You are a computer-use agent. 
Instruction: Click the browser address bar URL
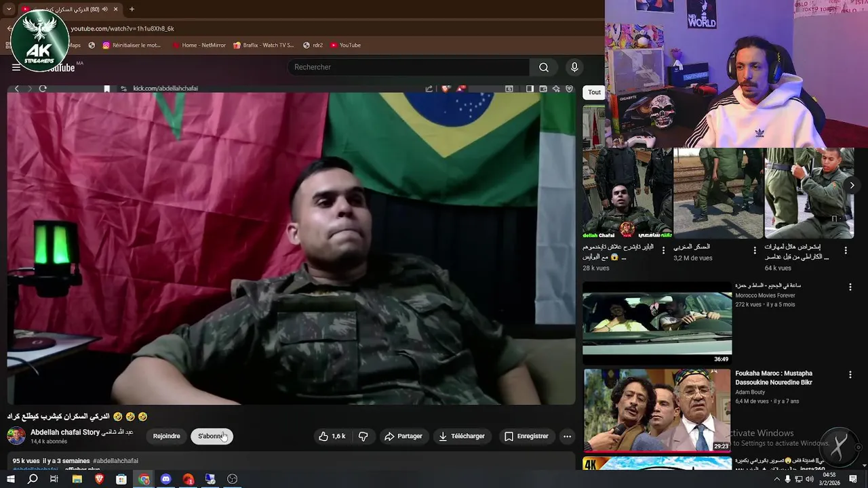point(123,28)
